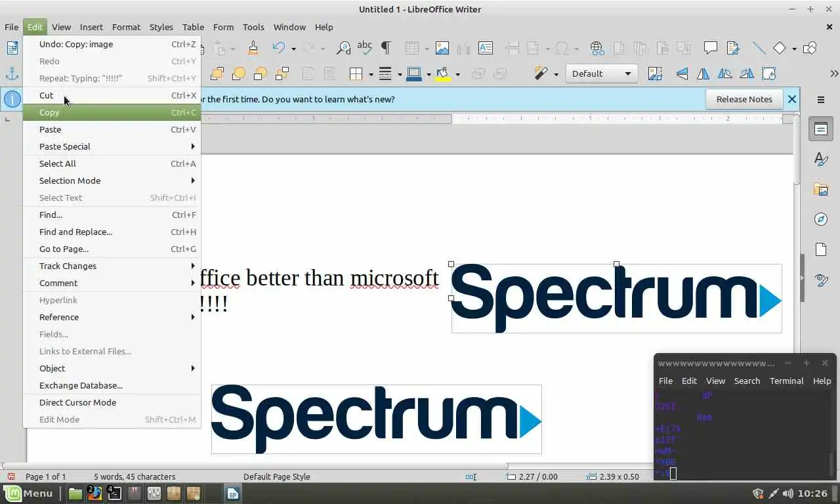Toggle Direct Cursor Mode in Edit menu
Image resolution: width=840 pixels, height=504 pixels.
(112, 402)
